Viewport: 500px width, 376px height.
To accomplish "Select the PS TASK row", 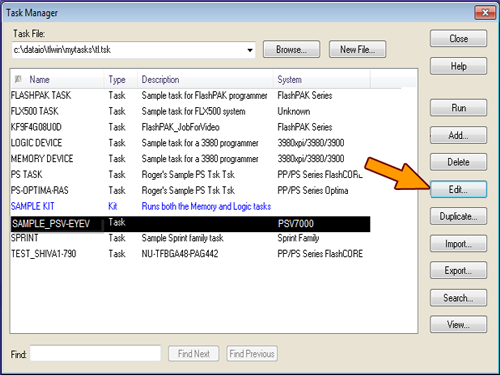I will (190, 174).
